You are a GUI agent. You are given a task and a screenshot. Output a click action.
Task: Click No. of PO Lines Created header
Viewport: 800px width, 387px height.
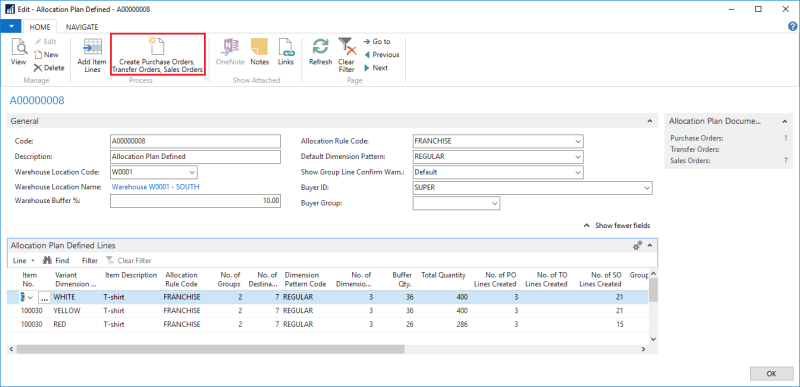click(x=495, y=279)
